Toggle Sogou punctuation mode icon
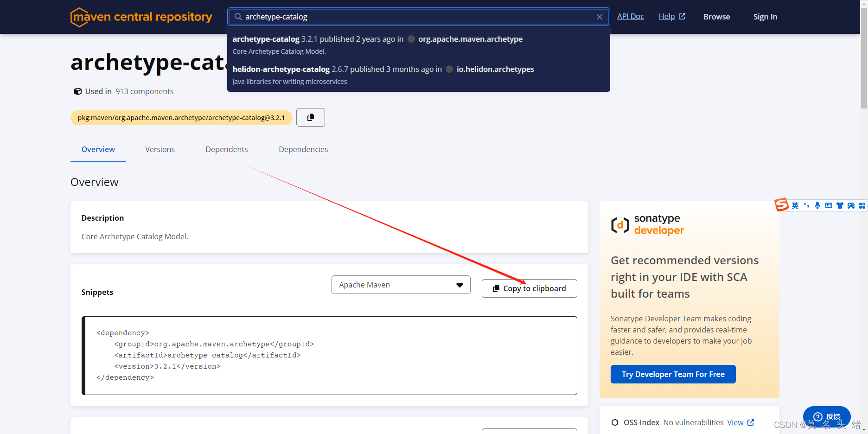The height and width of the screenshot is (434, 868). click(x=806, y=205)
